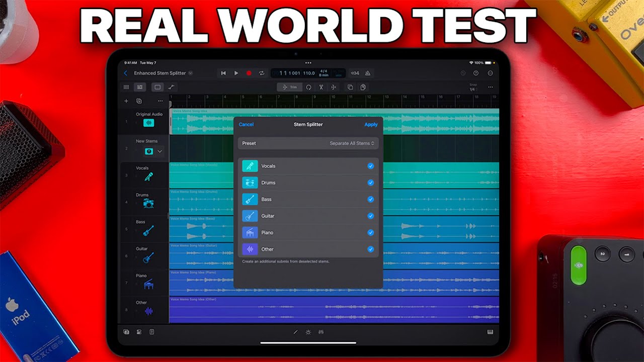Viewport: 644px width, 362px height.
Task: Select the Piano track icon
Action: 148,284
